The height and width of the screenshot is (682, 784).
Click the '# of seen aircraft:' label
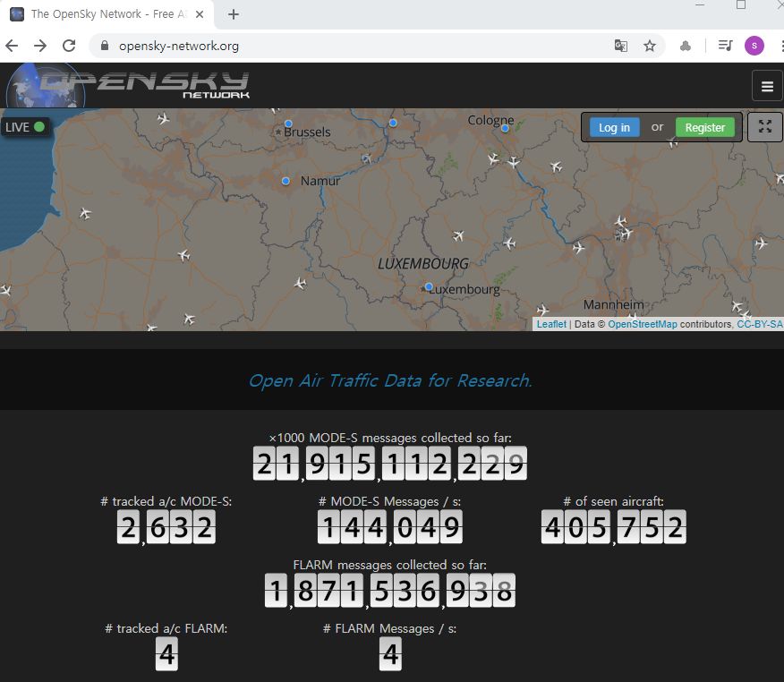tap(613, 501)
